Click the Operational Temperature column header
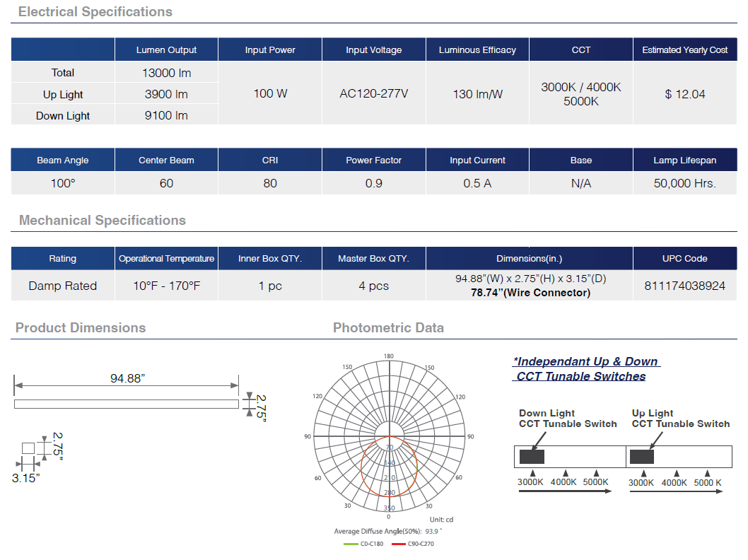This screenshot has width=748, height=560. click(166, 259)
